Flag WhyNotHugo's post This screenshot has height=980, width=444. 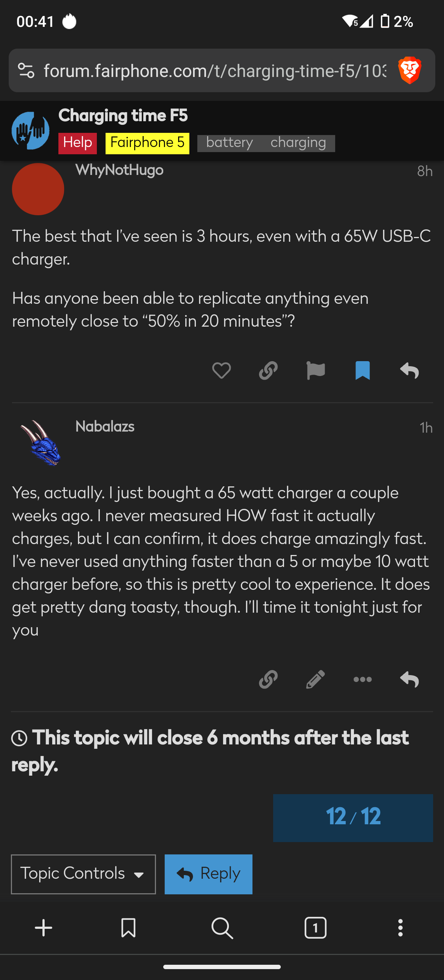coord(316,370)
